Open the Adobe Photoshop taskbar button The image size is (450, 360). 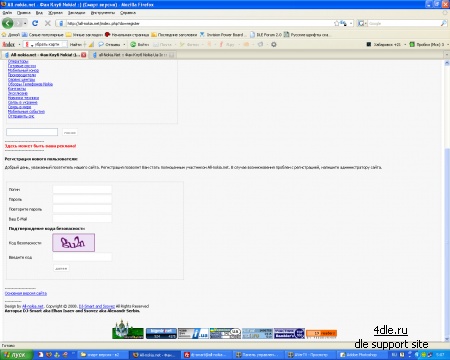click(x=358, y=355)
